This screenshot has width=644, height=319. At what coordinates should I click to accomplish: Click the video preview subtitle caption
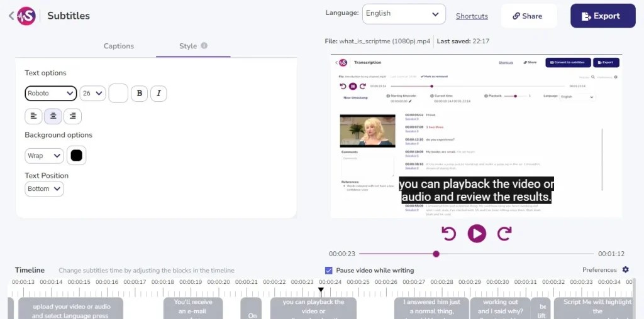[477, 190]
